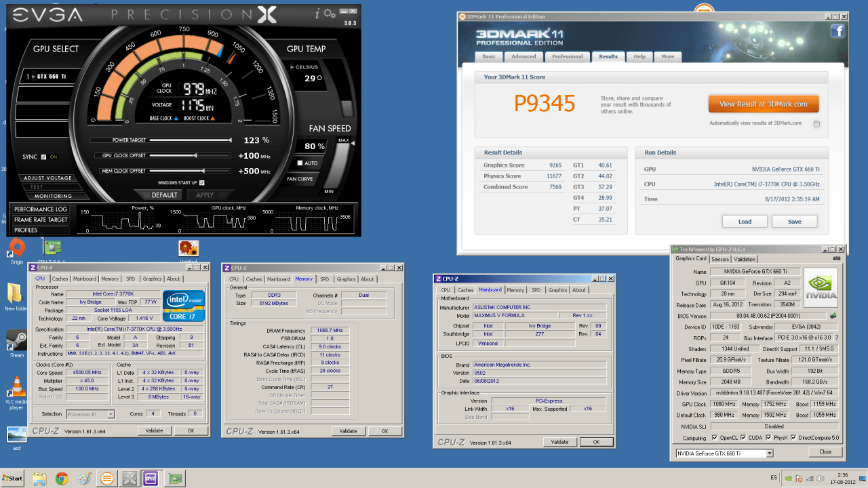Open Windows Explorer from the taskbar
Viewport: 868px width, 488px height.
pyautogui.click(x=39, y=479)
